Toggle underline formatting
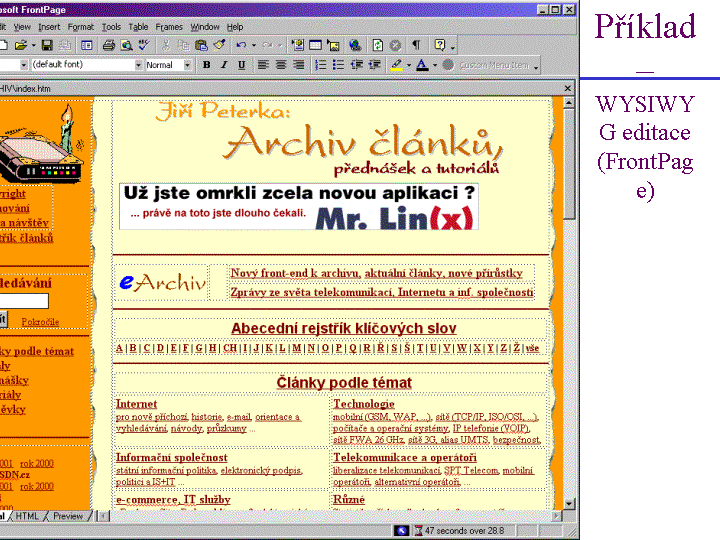720x540 pixels. coord(242,65)
